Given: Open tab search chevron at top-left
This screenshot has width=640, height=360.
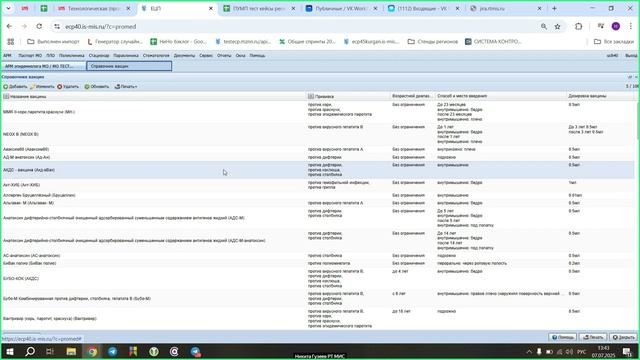Looking at the screenshot, I should [x=8, y=8].
